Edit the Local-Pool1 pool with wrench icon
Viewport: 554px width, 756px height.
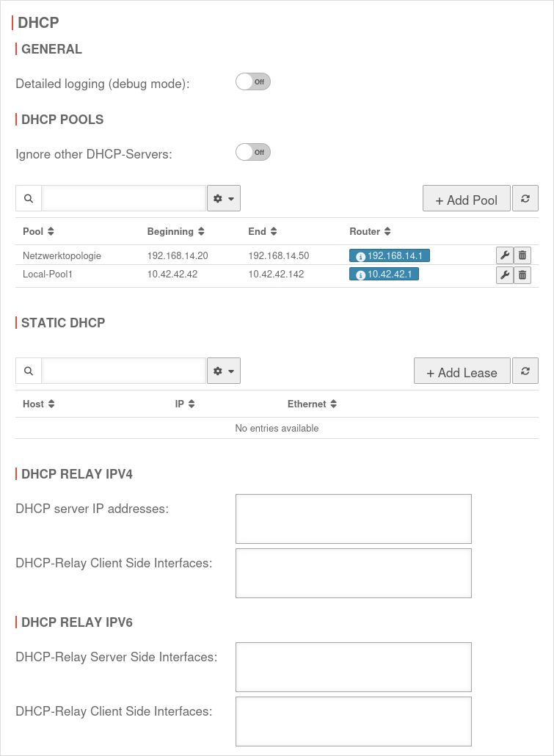click(x=504, y=275)
